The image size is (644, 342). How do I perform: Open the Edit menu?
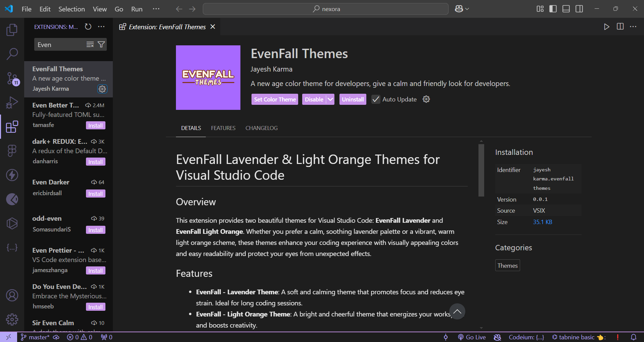45,9
